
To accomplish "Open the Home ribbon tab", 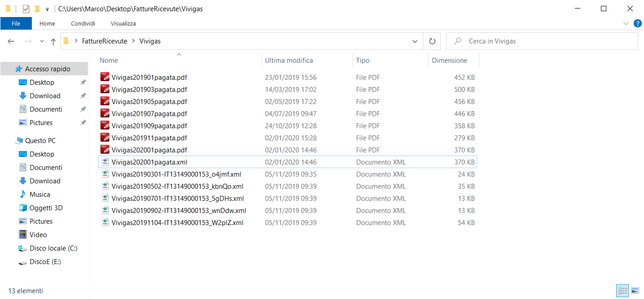I will coord(47,23).
